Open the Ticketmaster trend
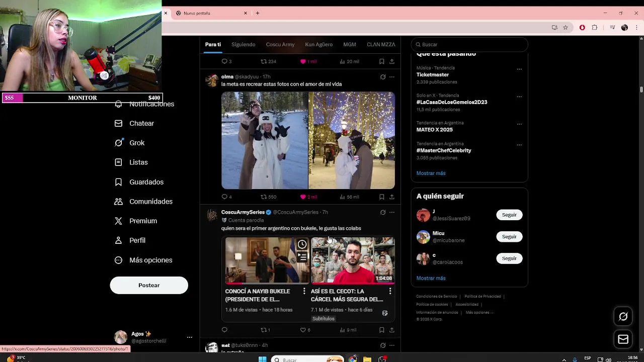 pos(433,74)
